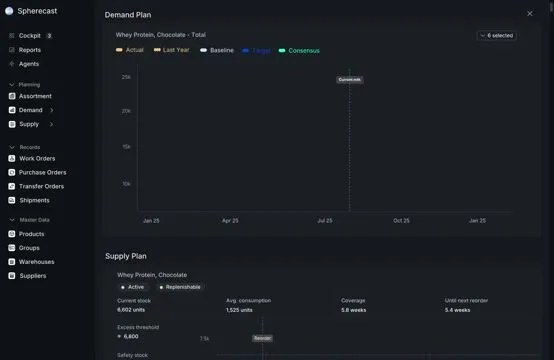Toggle the Last Year series in legend

[x=171, y=50]
